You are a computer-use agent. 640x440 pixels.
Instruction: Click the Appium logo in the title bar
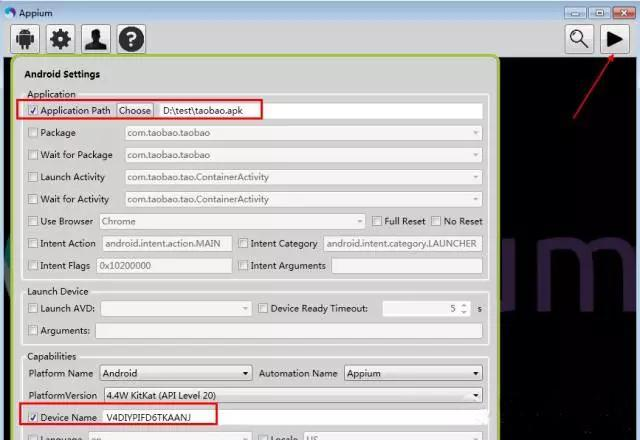click(x=10, y=13)
